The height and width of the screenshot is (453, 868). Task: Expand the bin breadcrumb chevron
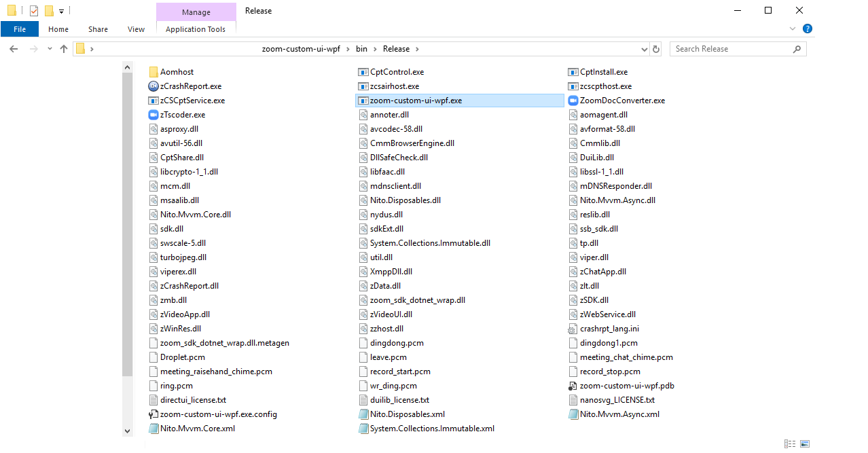coord(376,48)
